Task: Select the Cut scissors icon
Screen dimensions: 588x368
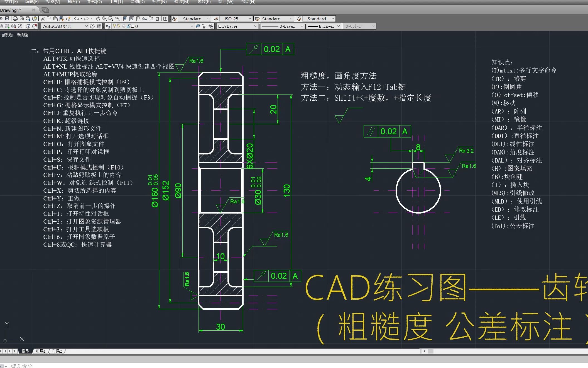Action: click(x=43, y=19)
